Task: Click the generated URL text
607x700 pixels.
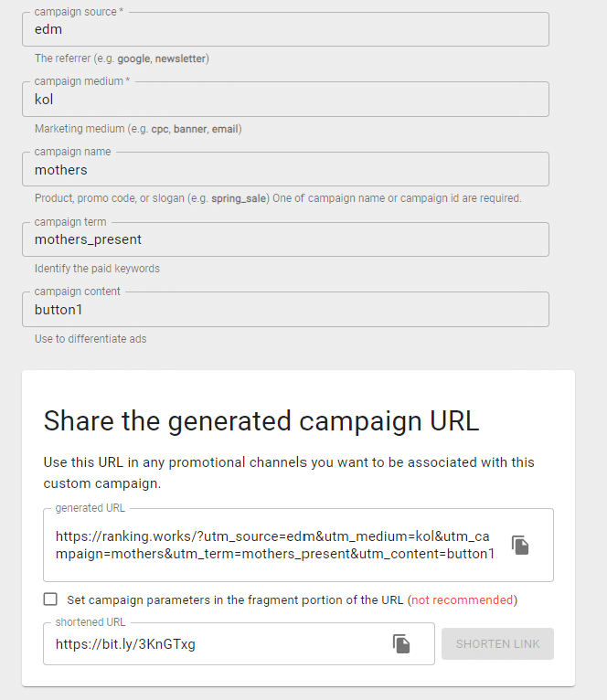Action: (274, 546)
